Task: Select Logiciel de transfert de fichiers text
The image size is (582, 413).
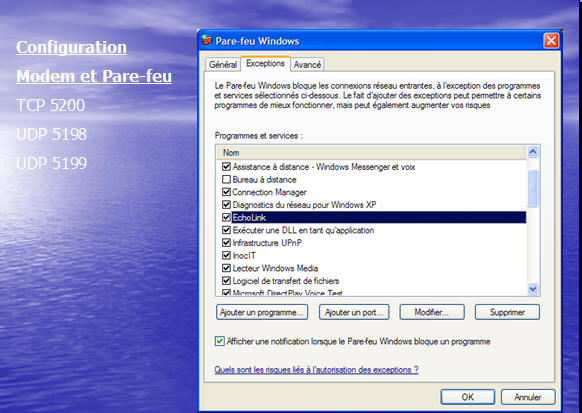Action: click(285, 281)
